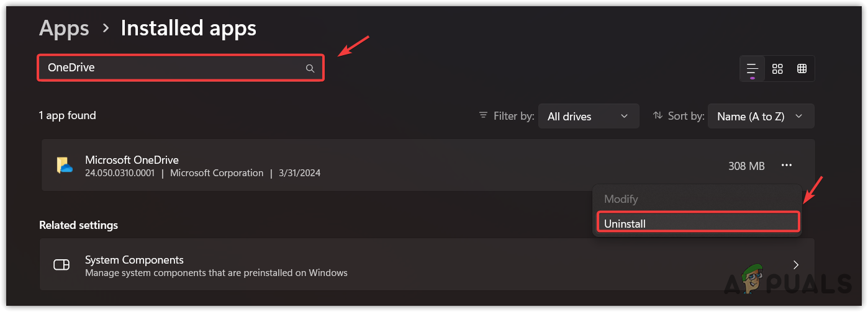This screenshot has height=312, width=868.
Task: Click the Installed apps page heading
Action: [x=188, y=28]
